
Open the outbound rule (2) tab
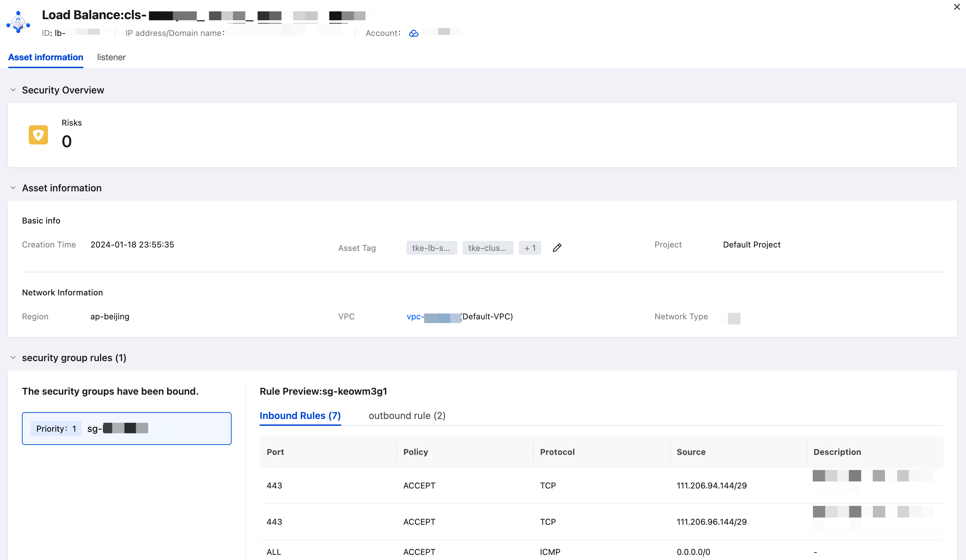pos(407,416)
